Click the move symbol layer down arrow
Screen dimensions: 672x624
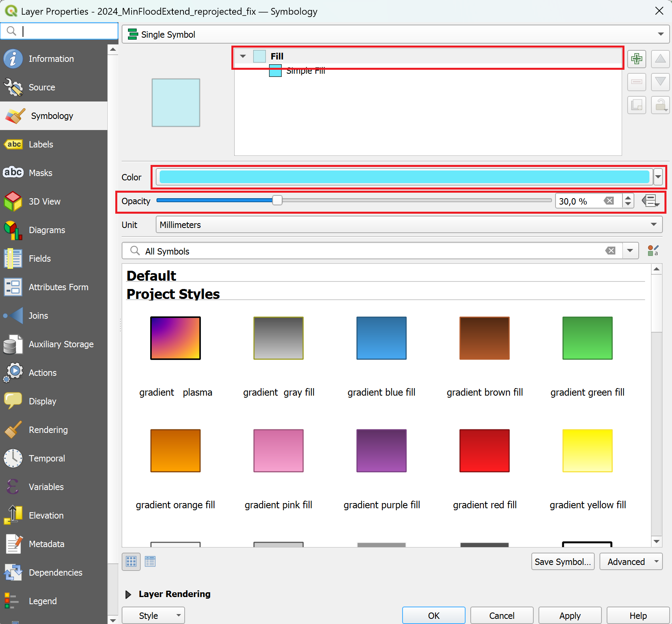click(660, 82)
